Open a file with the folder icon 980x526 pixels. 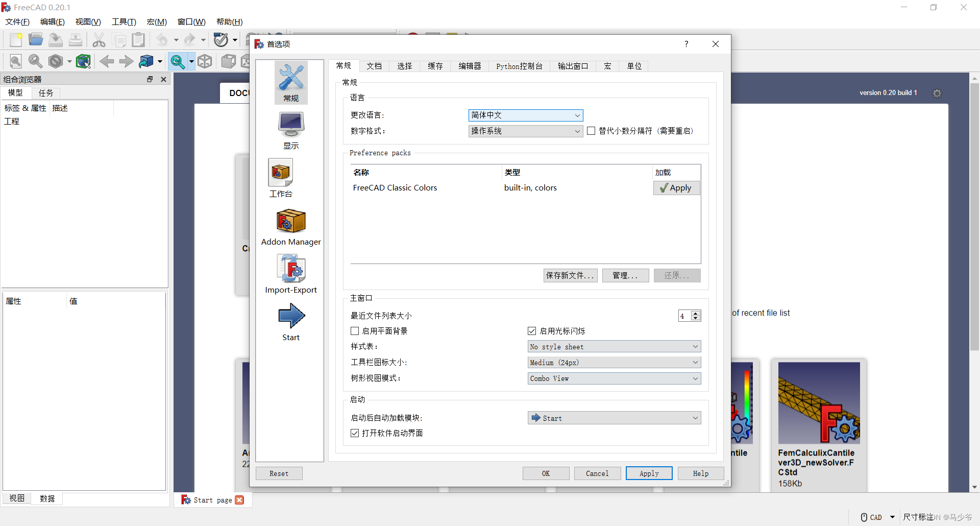36,39
